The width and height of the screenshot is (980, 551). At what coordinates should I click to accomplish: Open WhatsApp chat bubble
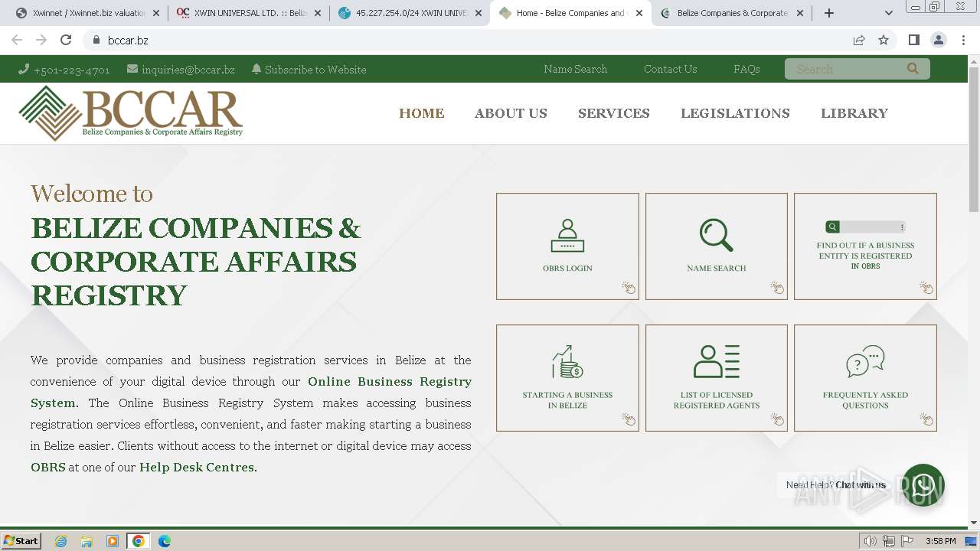(923, 485)
